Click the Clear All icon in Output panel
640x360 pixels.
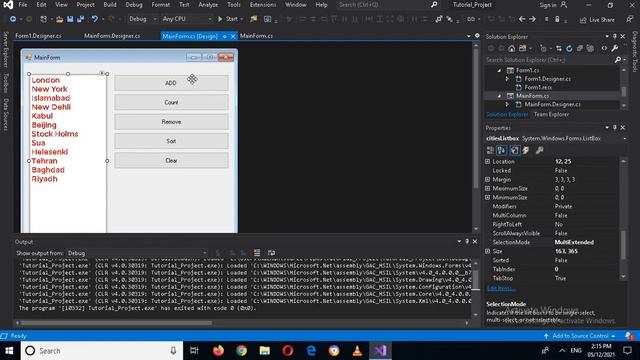(257, 253)
